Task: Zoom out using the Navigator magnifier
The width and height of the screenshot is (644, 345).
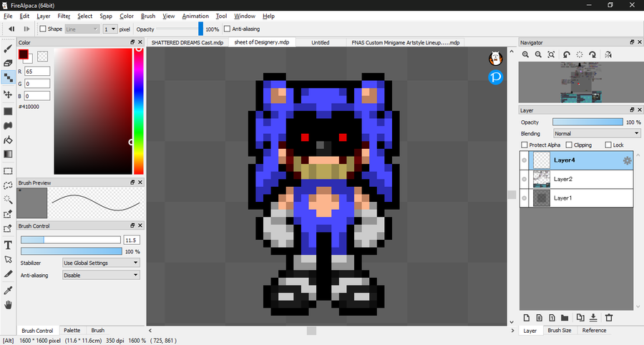Action: pyautogui.click(x=538, y=54)
